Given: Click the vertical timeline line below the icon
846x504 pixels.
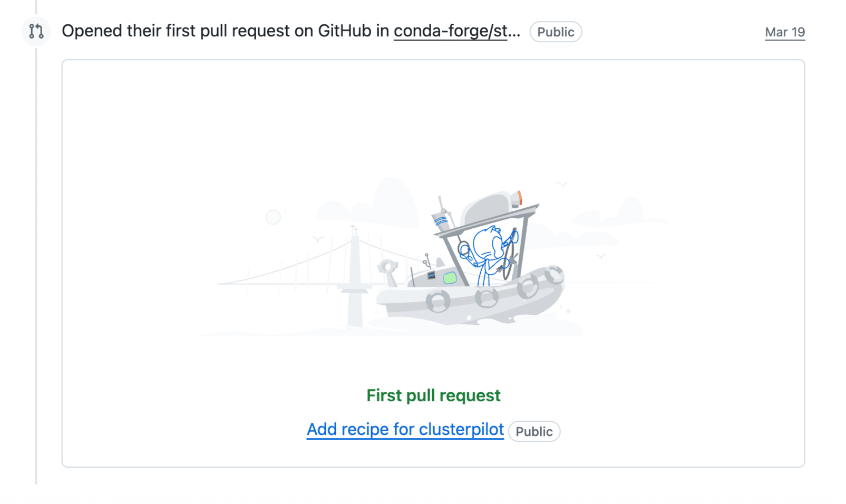Looking at the screenshot, I should (x=36, y=264).
